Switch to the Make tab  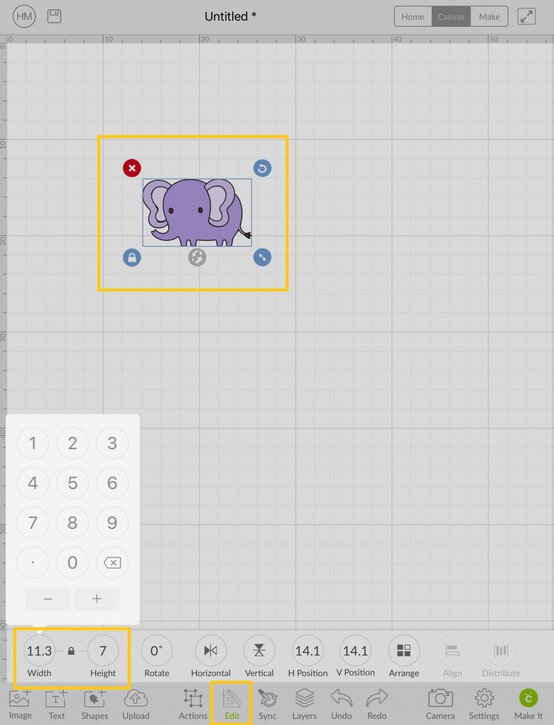(489, 17)
